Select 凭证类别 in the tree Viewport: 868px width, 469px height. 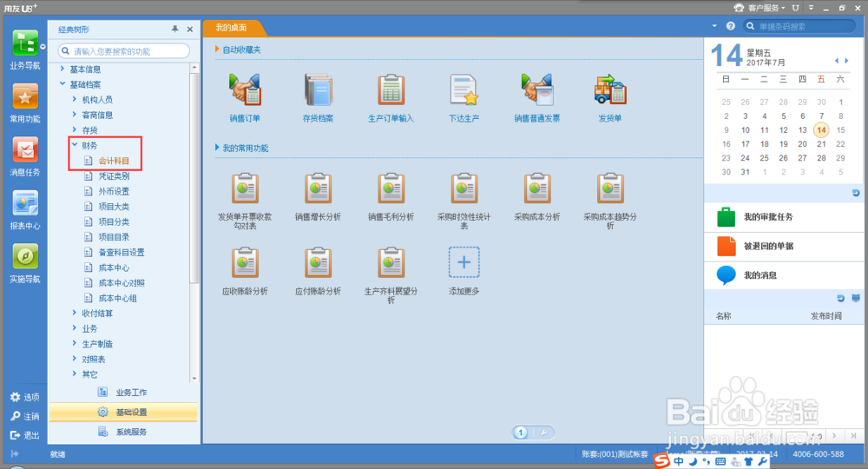(114, 176)
